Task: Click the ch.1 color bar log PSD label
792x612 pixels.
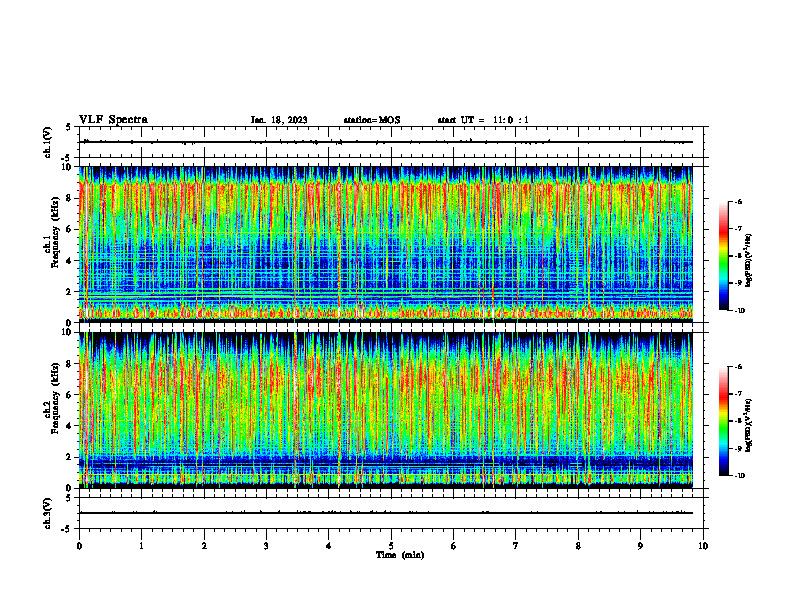Action: pos(749,261)
